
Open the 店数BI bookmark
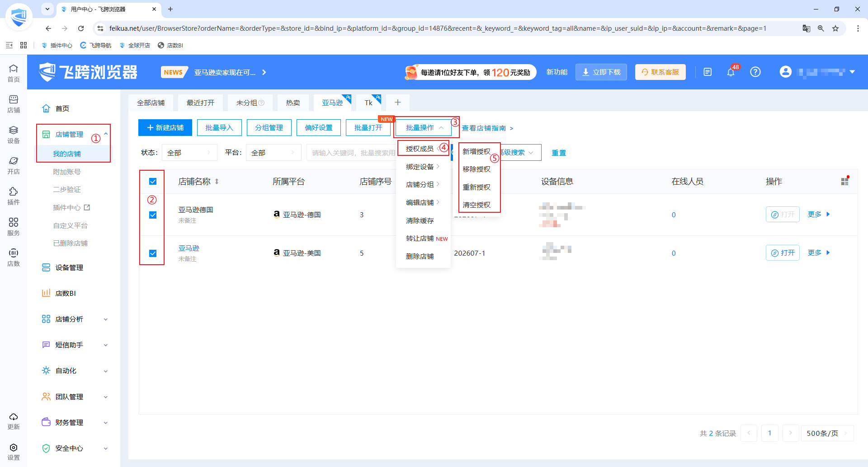170,45
